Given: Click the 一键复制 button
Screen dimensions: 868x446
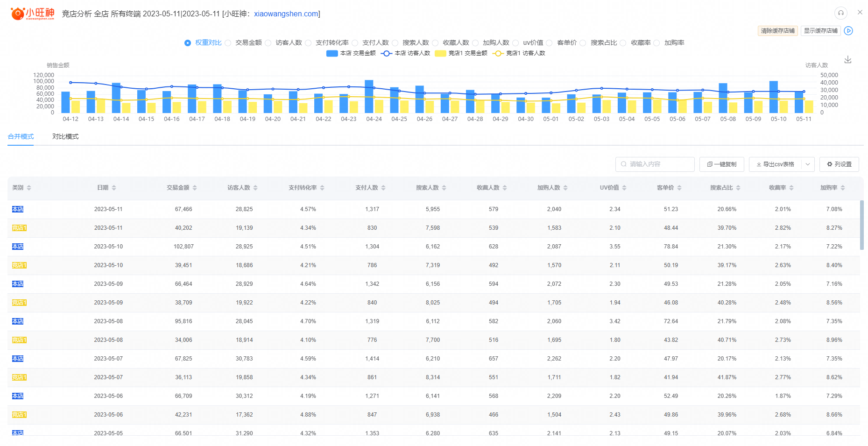Looking at the screenshot, I should pos(721,164).
